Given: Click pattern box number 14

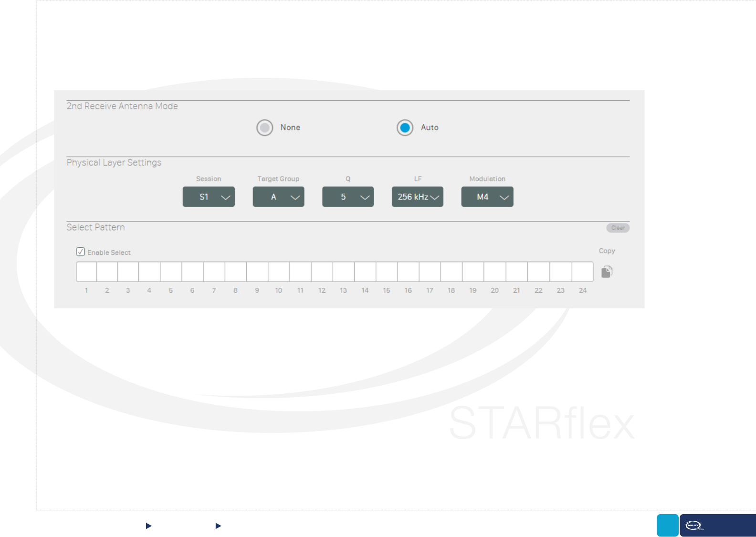Looking at the screenshot, I should tap(365, 272).
